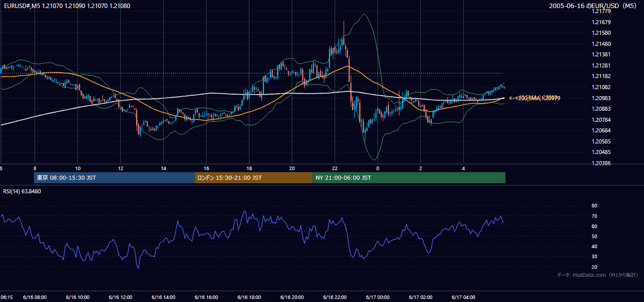Click hour tick 12 under the price chart
Screen dimensions: 644x302
[120, 168]
